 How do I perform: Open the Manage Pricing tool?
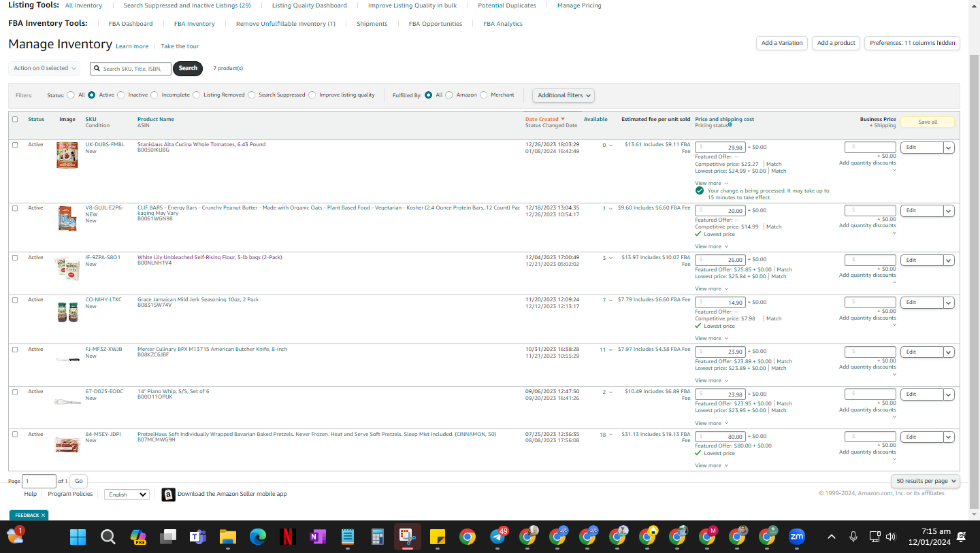pyautogui.click(x=579, y=5)
